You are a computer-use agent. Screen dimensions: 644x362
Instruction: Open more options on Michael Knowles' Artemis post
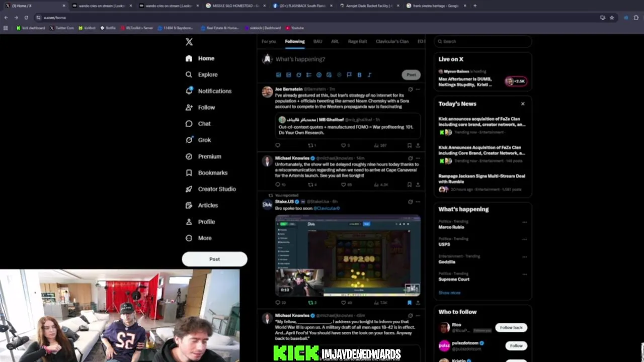[418, 158]
